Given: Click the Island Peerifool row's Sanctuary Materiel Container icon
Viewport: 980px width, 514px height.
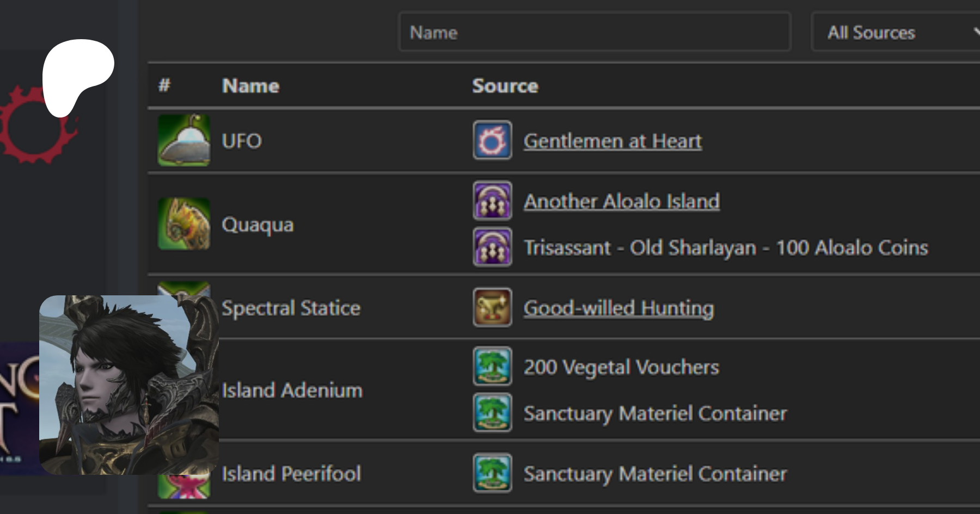Looking at the screenshot, I should click(492, 473).
